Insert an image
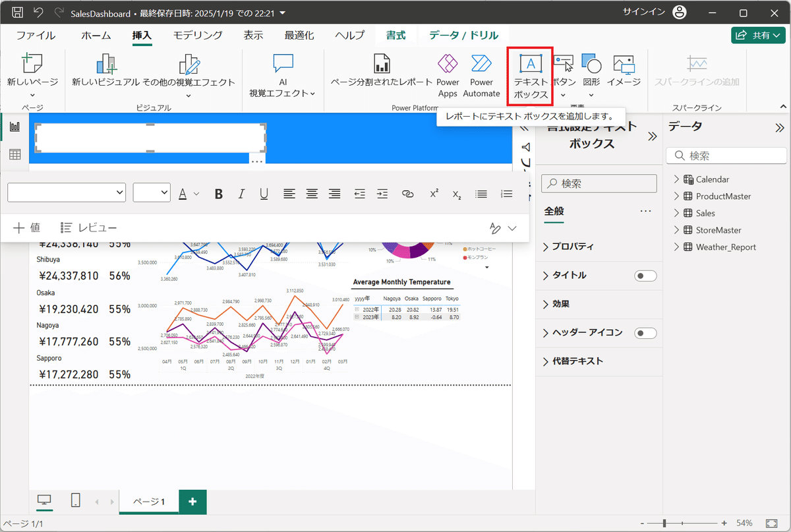Viewport: 791px width, 532px height. pos(624,71)
